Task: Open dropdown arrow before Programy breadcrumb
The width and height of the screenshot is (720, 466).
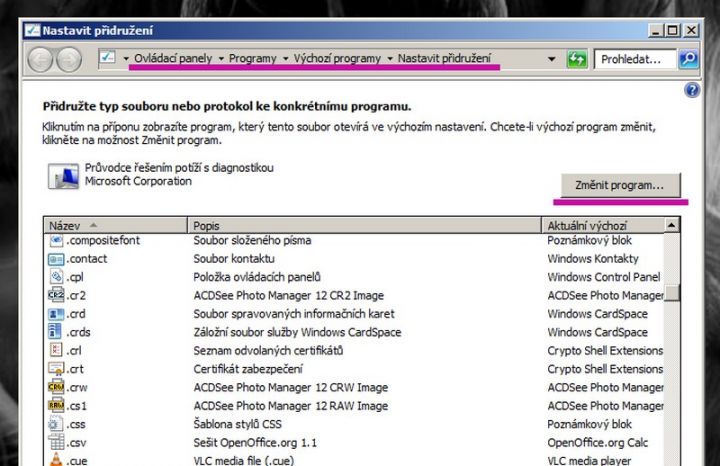Action: (221, 59)
